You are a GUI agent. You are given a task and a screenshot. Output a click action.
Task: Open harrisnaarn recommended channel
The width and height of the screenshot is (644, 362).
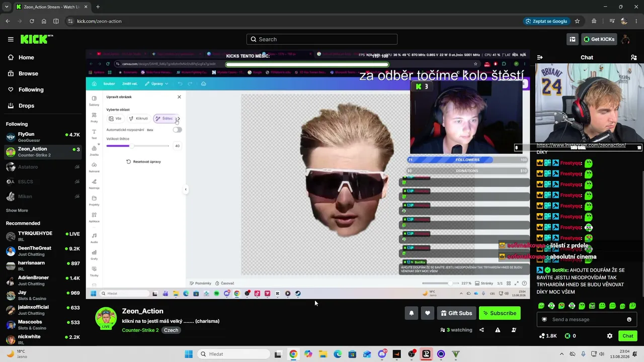pos(43,265)
